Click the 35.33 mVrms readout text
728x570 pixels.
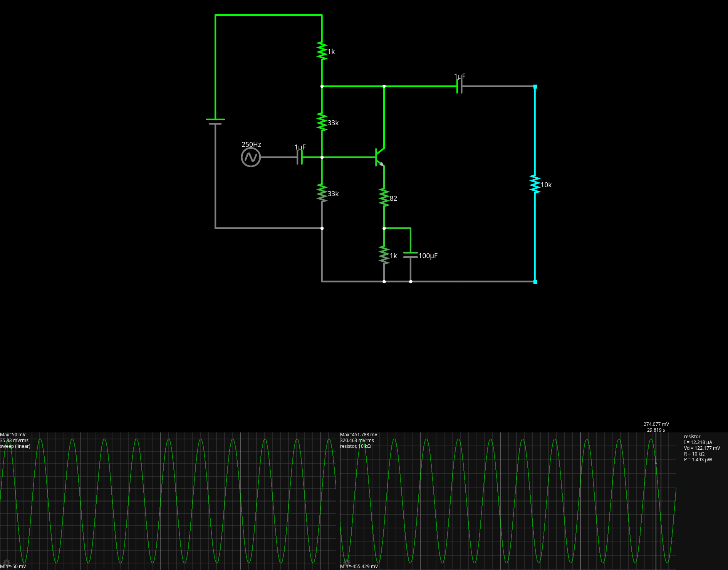tap(14, 441)
